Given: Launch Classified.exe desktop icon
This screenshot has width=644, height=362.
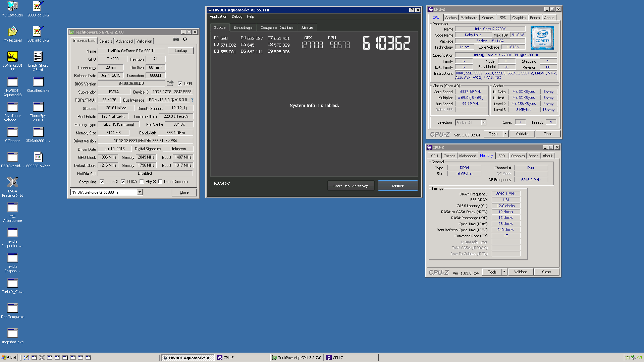Looking at the screenshot, I should point(38,84).
